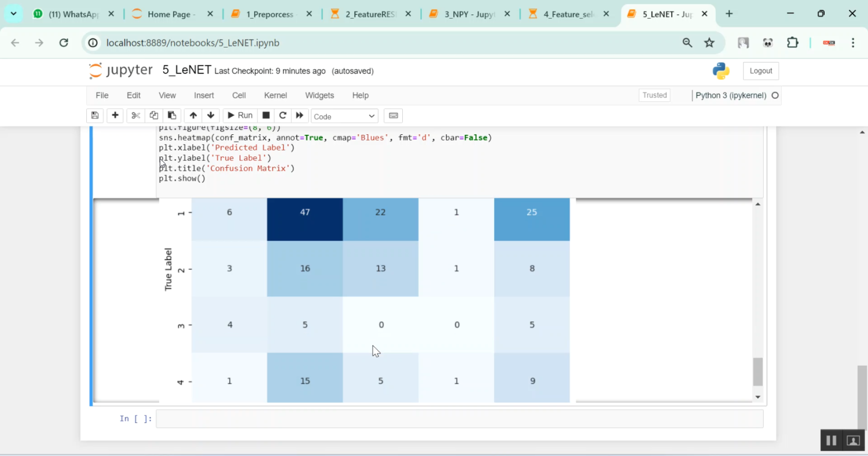868x456 pixels.
Task: Insert cell below using plus icon
Action: 115,116
